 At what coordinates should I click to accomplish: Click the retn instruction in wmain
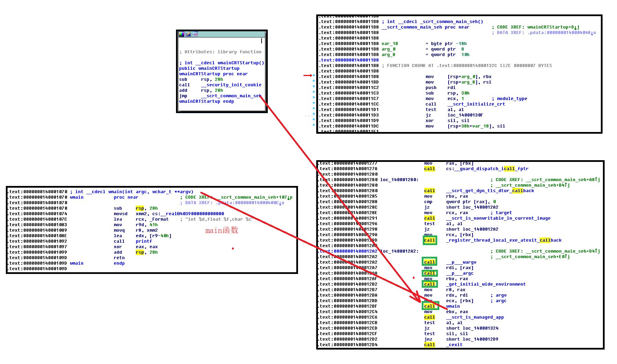(x=119, y=258)
